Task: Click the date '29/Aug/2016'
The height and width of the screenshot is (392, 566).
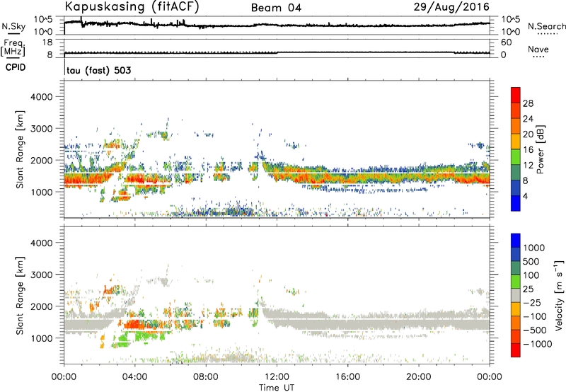Action: (x=451, y=7)
